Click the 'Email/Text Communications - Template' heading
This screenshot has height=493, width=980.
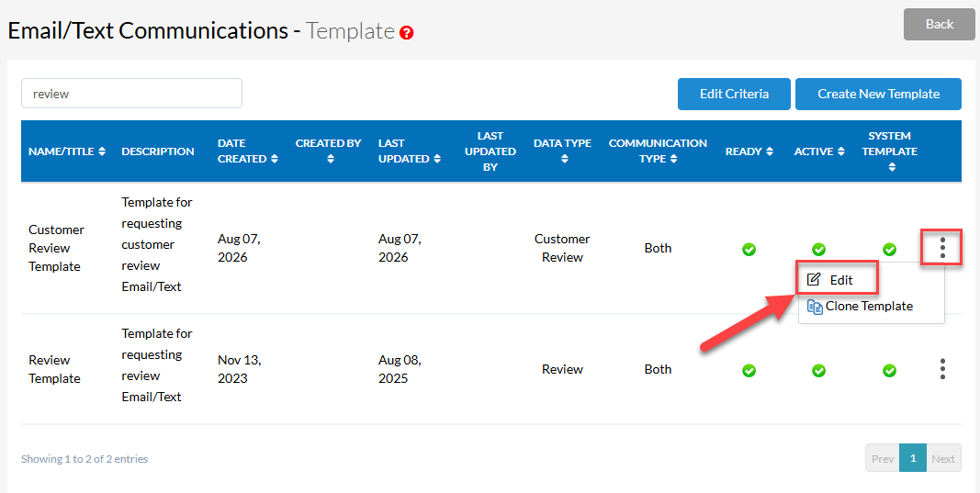tap(201, 30)
